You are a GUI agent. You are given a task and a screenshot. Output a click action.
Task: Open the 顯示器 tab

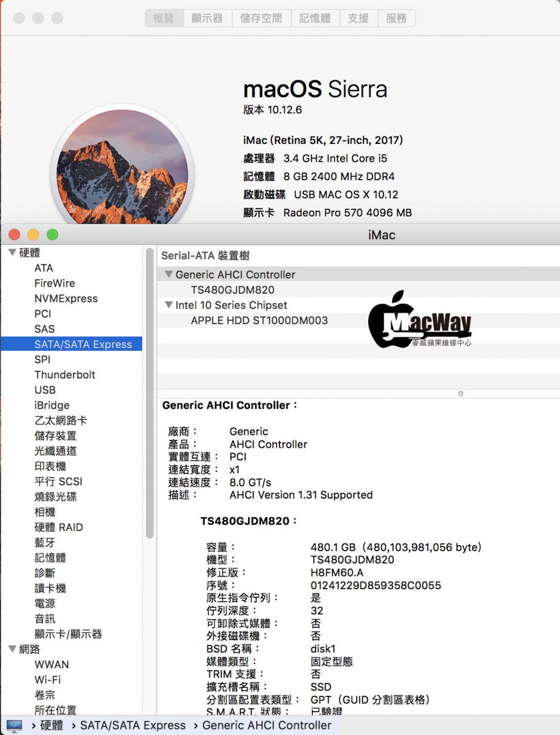208,18
